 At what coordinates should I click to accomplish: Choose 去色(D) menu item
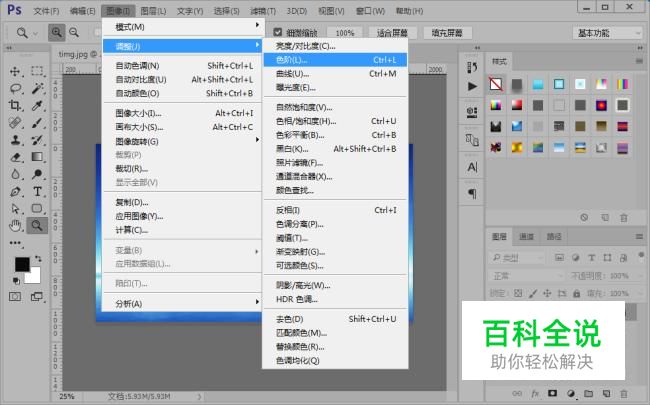(335, 319)
